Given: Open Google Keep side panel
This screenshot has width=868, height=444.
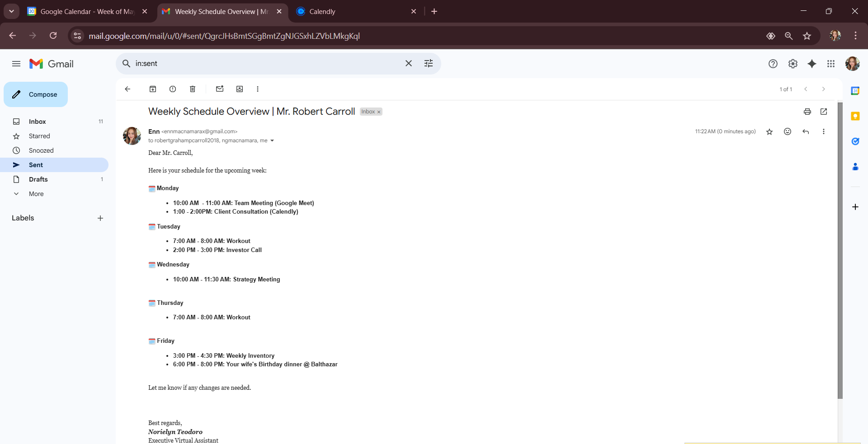Looking at the screenshot, I should coord(855,116).
